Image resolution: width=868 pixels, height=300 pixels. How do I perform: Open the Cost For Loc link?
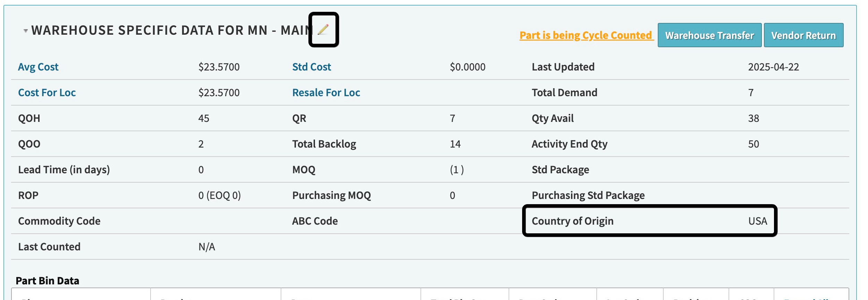point(47,92)
